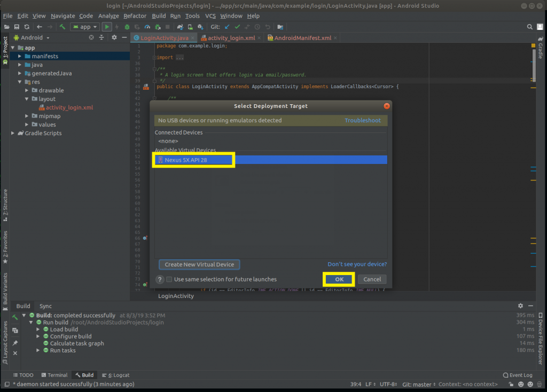Screen dimensions: 547x392
Task: Click the editor vertical scrollbar thumb
Action: (x=534, y=66)
